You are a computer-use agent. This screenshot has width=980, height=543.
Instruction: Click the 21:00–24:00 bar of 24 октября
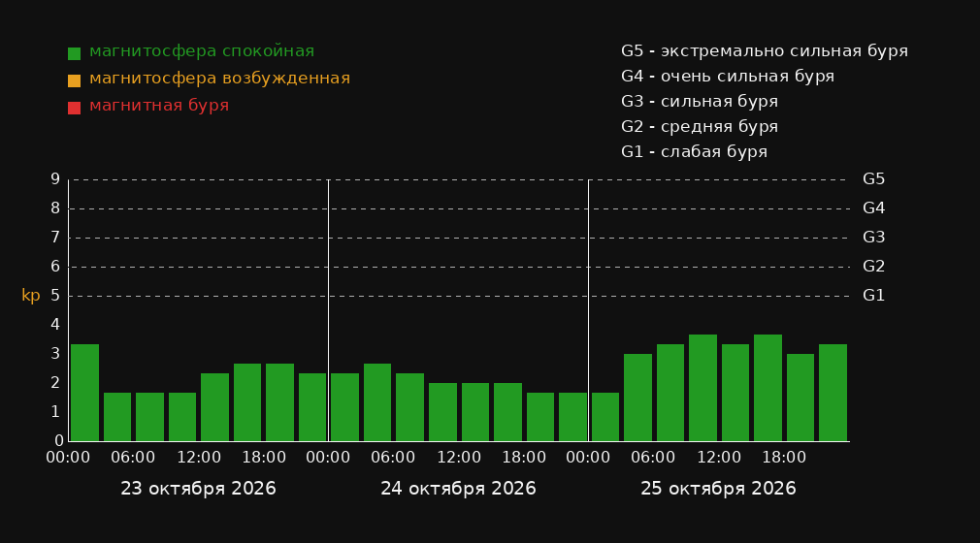coord(572,417)
